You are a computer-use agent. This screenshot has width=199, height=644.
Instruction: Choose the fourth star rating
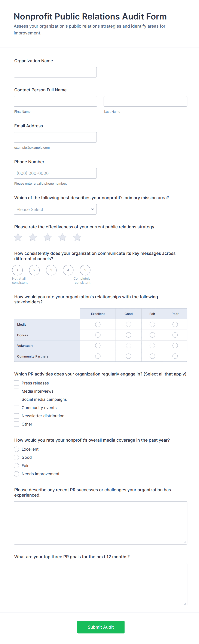click(x=62, y=237)
